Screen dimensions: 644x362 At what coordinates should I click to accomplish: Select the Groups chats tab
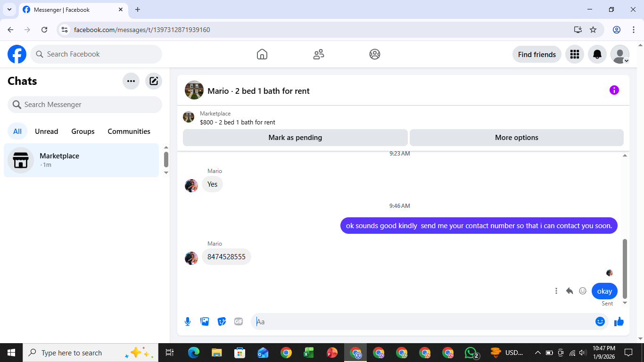coord(83,132)
